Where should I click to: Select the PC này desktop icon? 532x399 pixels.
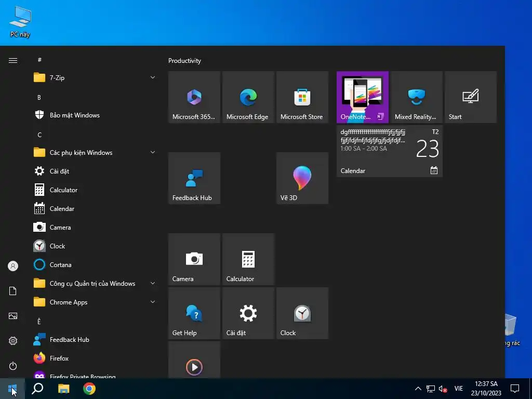pyautogui.click(x=20, y=22)
